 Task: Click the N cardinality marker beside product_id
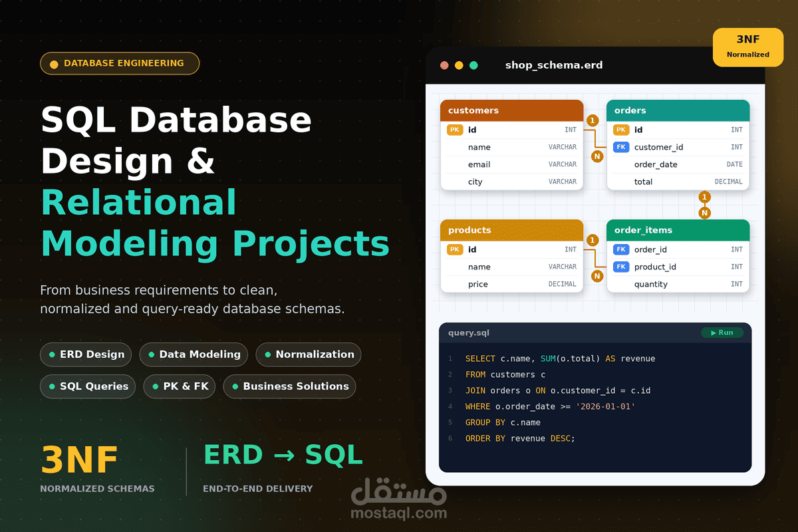click(597, 276)
